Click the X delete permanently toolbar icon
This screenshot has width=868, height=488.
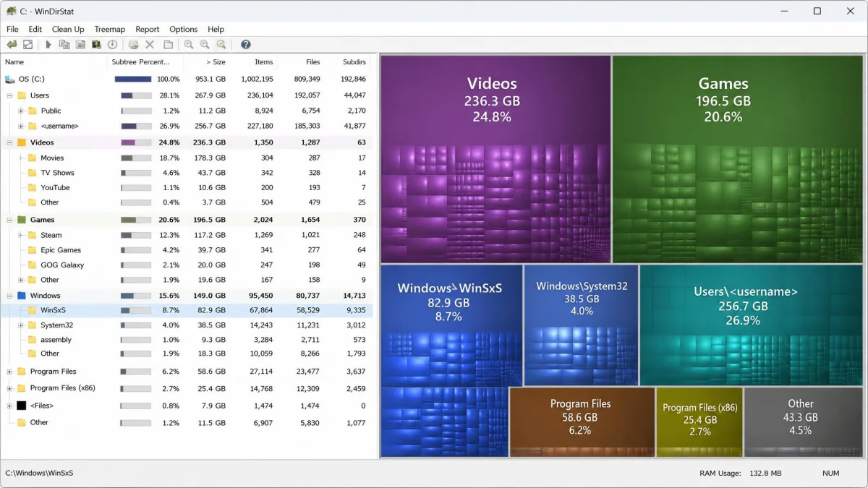tap(150, 45)
